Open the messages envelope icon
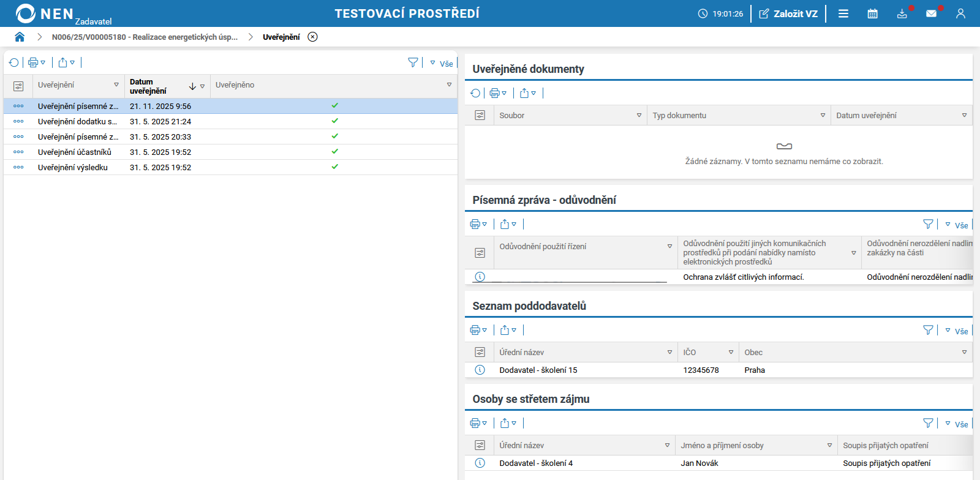980x480 pixels. [x=931, y=13]
